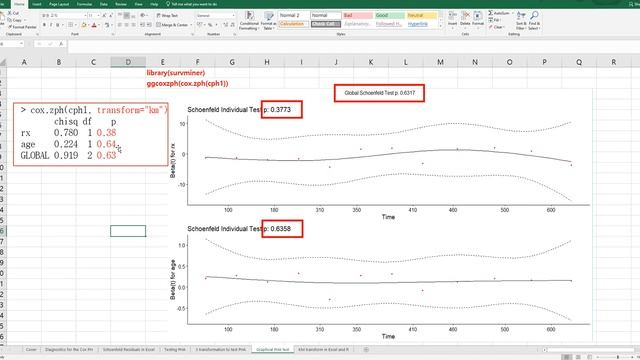Open Conditional Formatting menu
640x360 pixels.
tap(249, 20)
